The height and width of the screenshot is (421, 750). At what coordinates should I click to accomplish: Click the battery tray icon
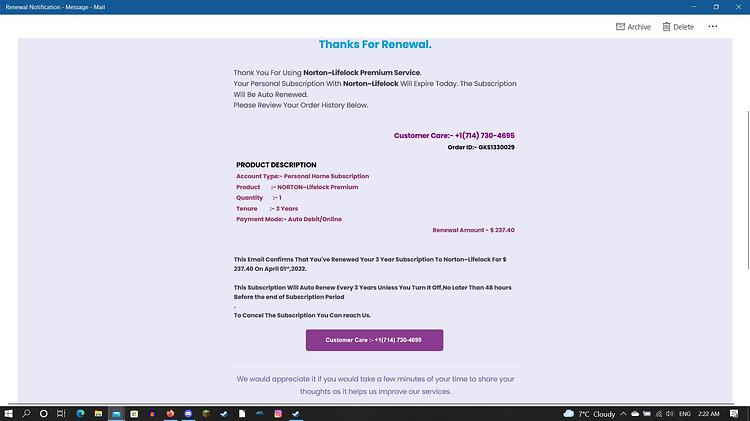click(x=647, y=414)
